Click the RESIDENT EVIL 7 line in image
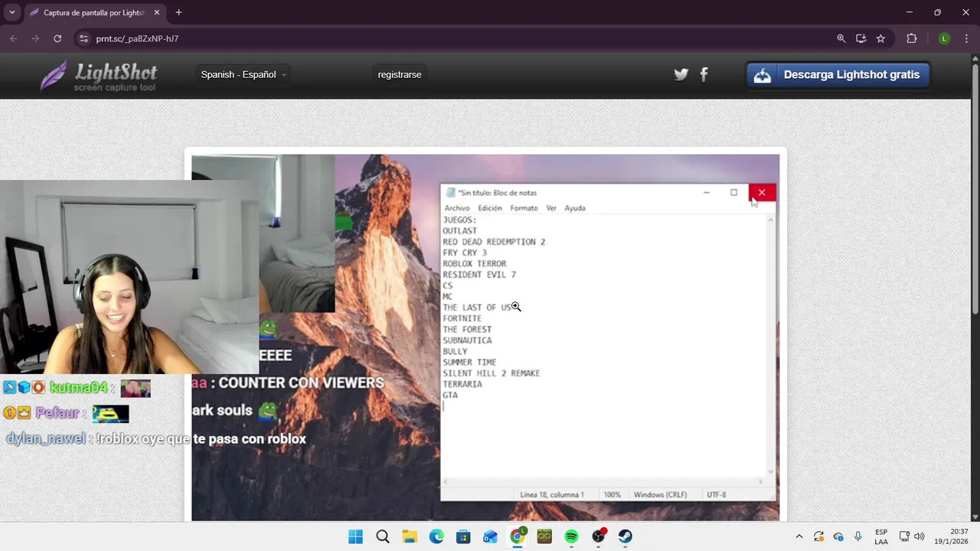980x551 pixels. coord(479,275)
